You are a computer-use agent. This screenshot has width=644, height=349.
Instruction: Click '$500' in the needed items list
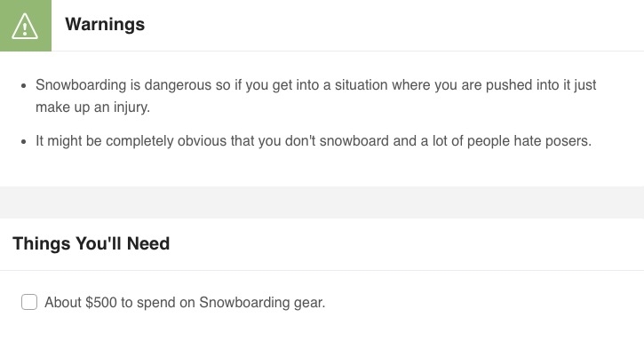pyautogui.click(x=101, y=303)
